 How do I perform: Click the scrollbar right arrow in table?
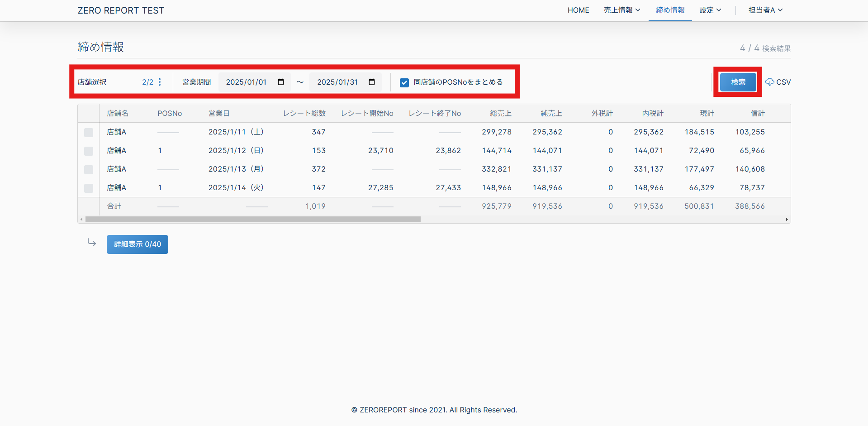click(x=787, y=220)
